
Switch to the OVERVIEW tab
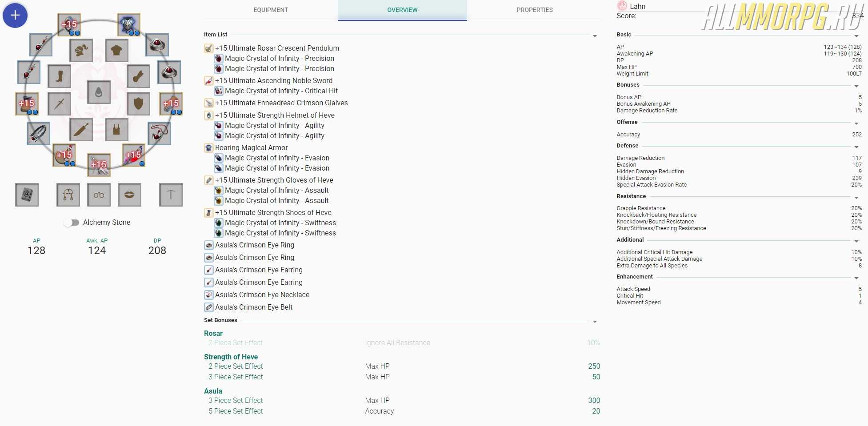[402, 10]
